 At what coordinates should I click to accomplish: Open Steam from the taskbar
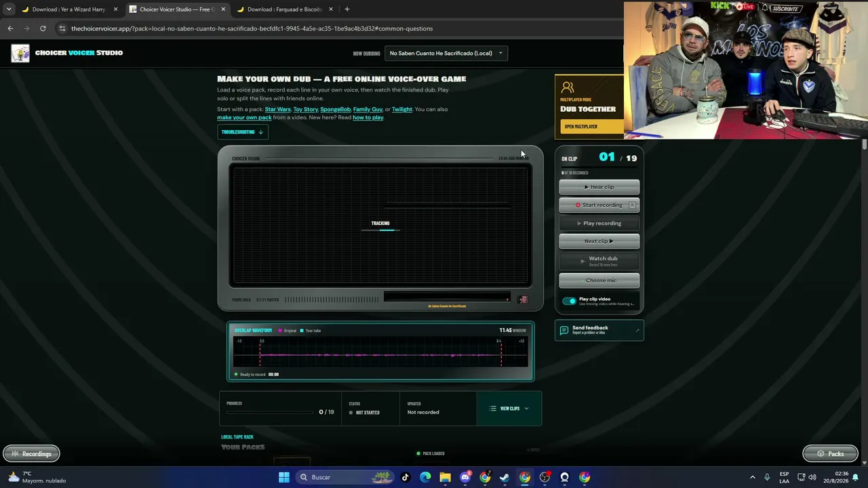(x=505, y=477)
